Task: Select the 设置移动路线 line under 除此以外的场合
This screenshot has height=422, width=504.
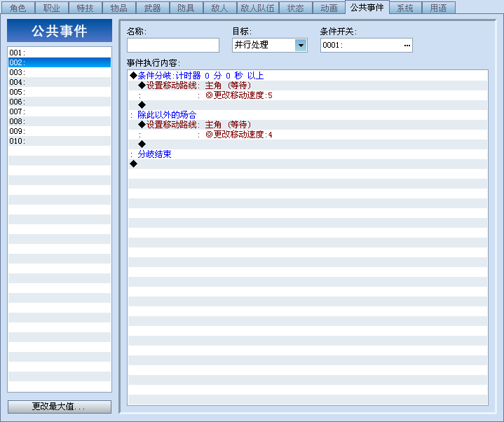Action: tap(308, 125)
